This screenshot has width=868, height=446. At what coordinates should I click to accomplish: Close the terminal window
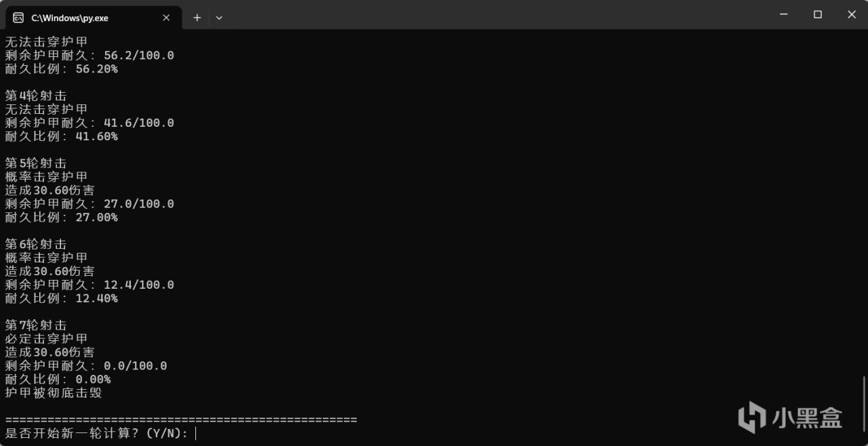852,14
